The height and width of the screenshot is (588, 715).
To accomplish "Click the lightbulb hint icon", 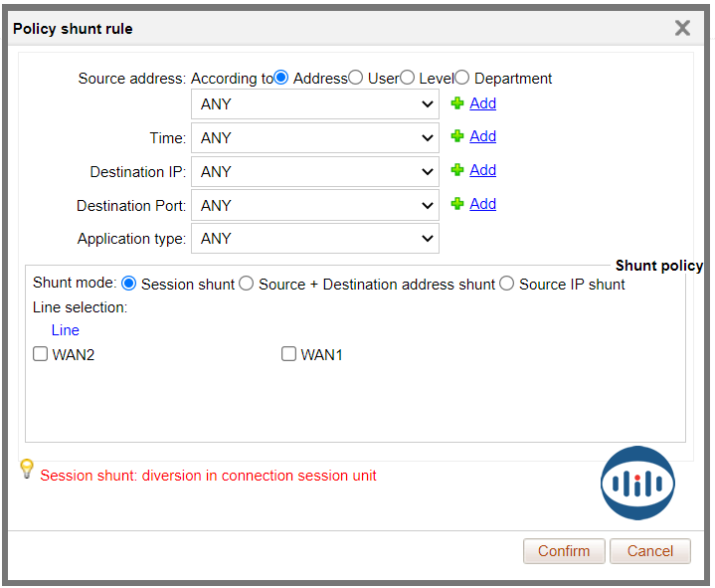I will point(27,469).
